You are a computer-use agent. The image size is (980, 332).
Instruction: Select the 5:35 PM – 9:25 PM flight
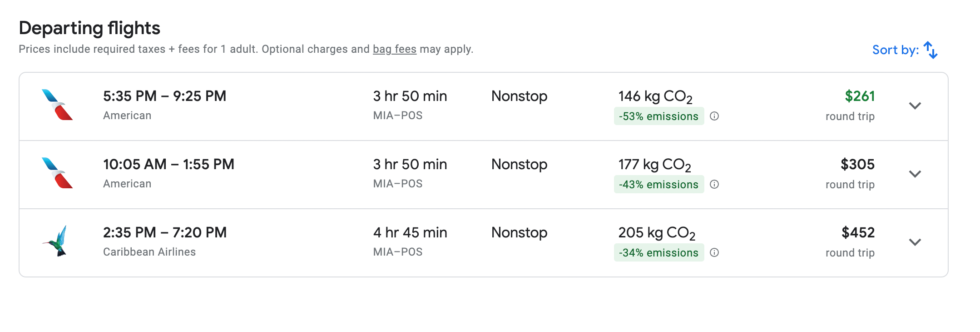[164, 96]
